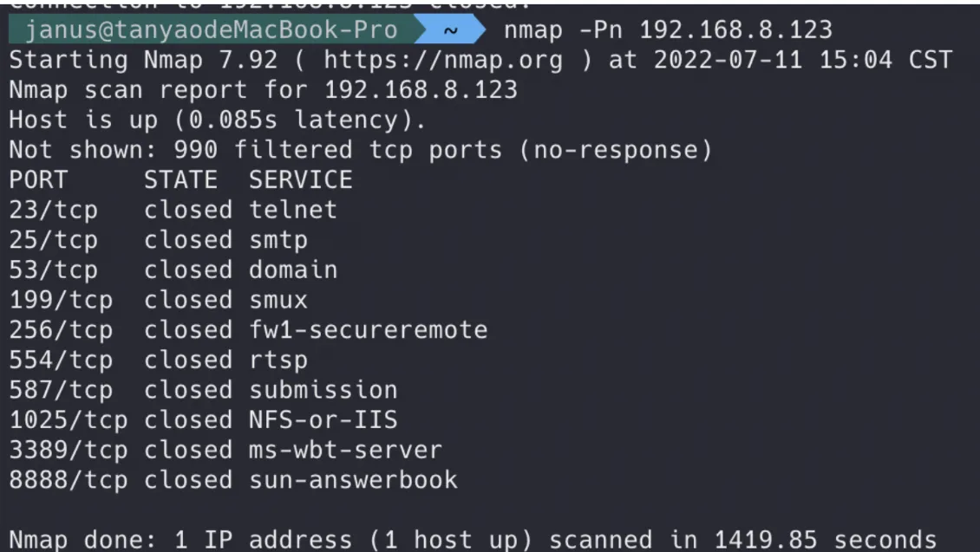Select the 199/tcp smux row

(158, 300)
